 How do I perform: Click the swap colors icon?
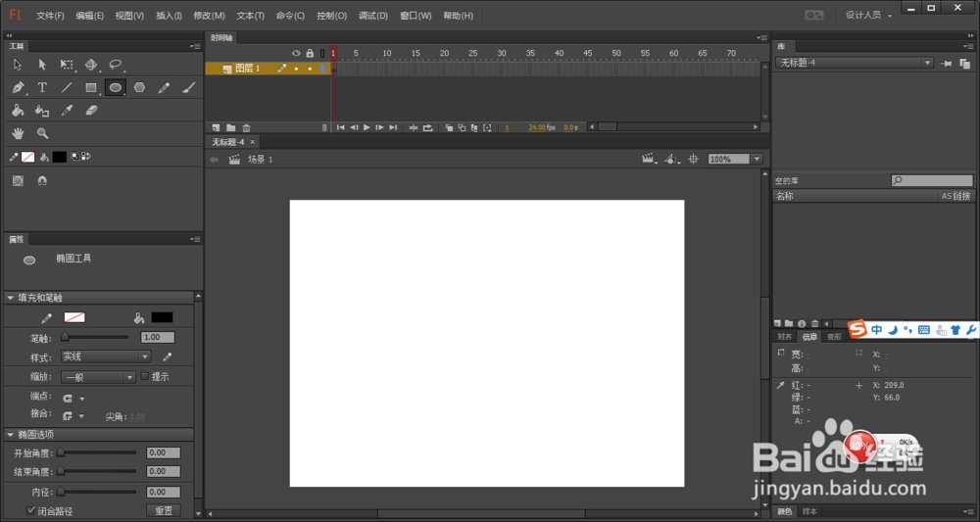[x=86, y=157]
